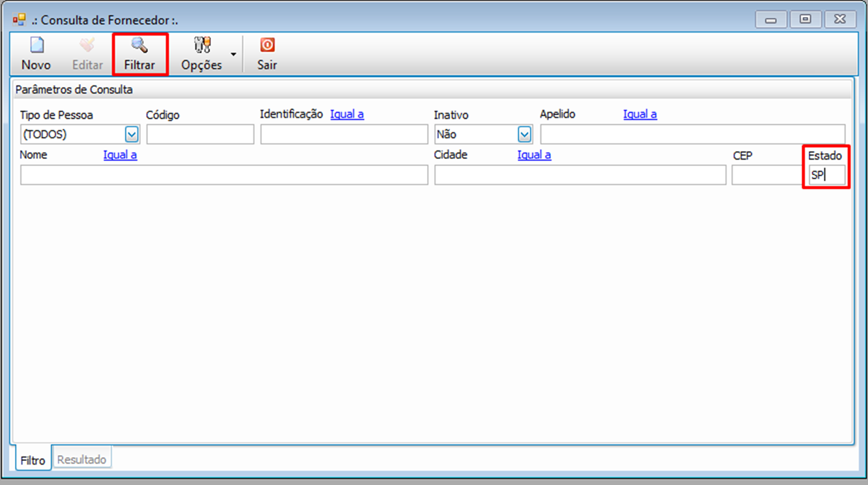Click the CEP input field
The image size is (868, 485).
(x=767, y=175)
